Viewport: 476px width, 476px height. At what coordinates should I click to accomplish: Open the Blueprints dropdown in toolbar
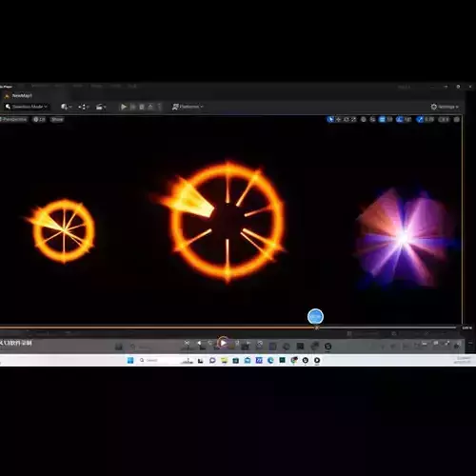[84, 107]
